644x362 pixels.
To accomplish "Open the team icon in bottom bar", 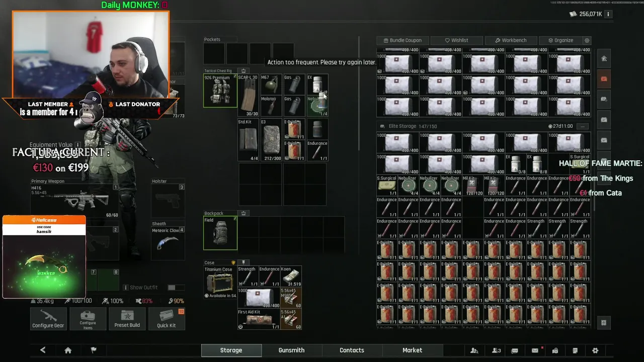I will (474, 350).
